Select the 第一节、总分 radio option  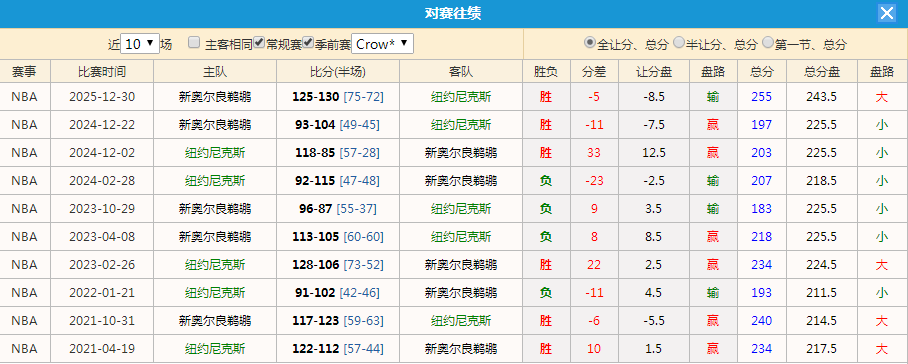coord(768,42)
